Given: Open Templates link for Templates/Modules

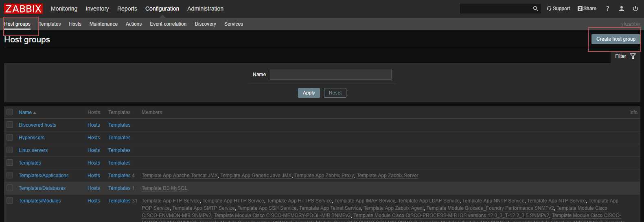Looking at the screenshot, I should point(119,201).
